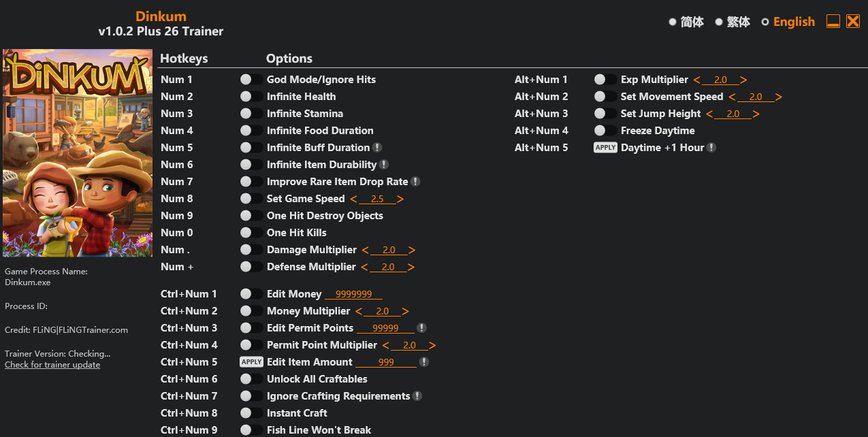This screenshot has height=437, width=868.
Task: Increase Exp Multiplier value
Action: point(743,80)
